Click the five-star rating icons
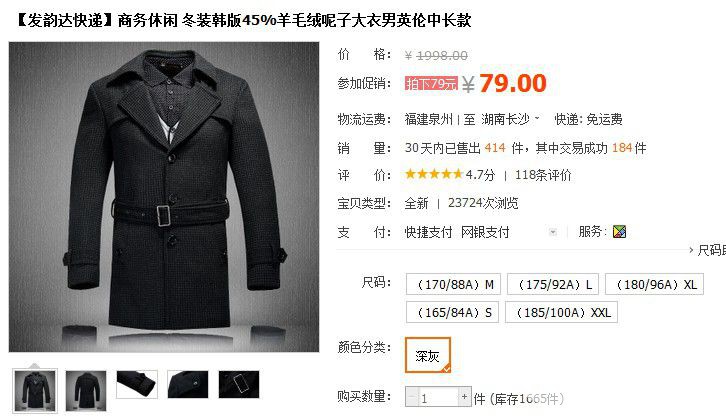Image resolution: width=726 pixels, height=418 pixels. tap(434, 175)
